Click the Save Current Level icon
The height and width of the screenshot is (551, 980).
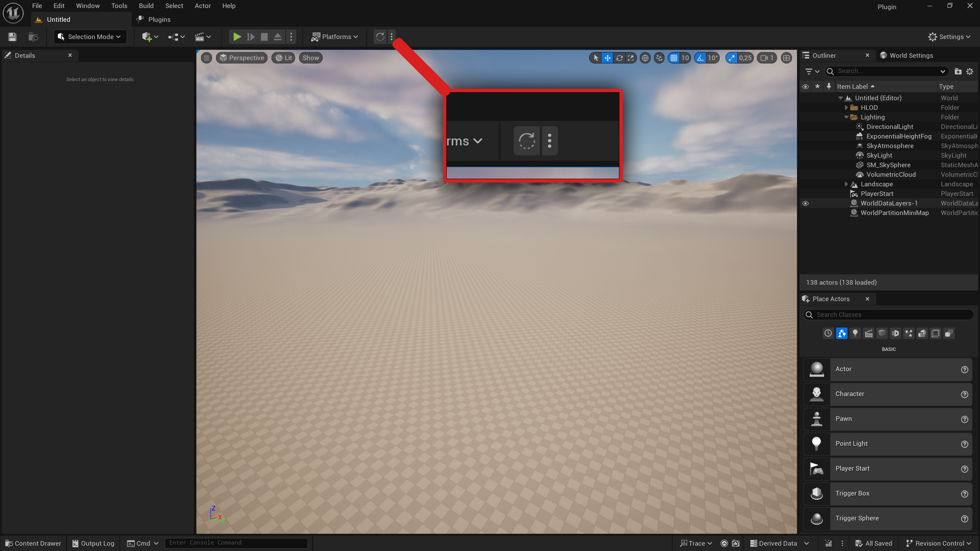[11, 36]
